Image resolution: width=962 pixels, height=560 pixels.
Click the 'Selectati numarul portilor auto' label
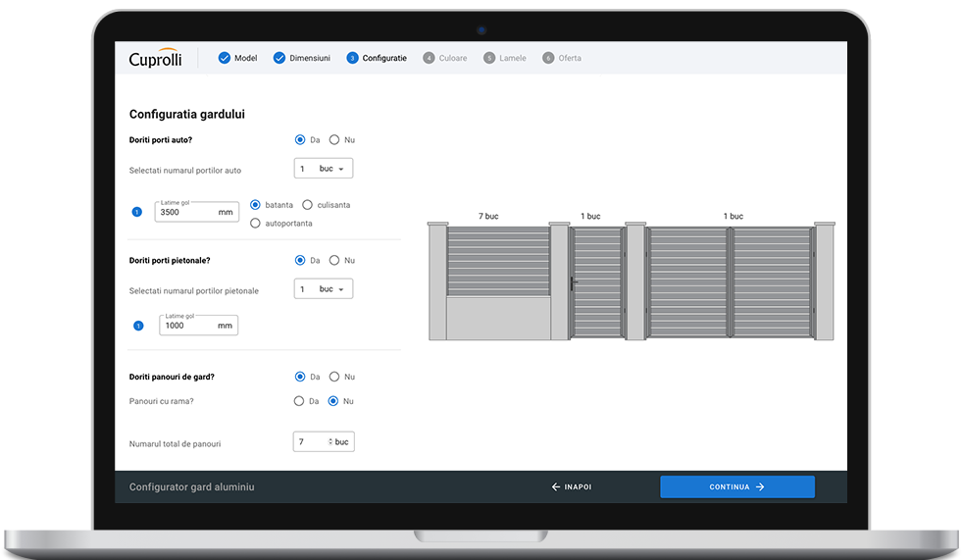[x=185, y=171]
